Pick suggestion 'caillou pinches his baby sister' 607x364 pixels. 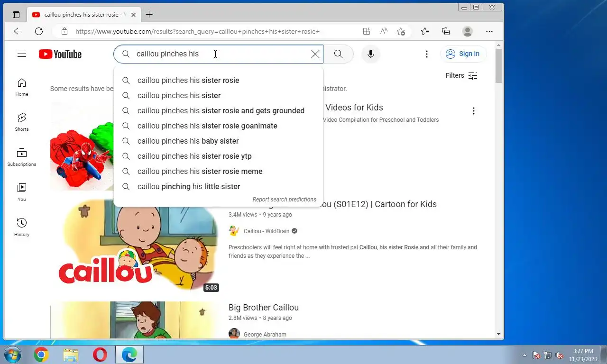pos(219,141)
